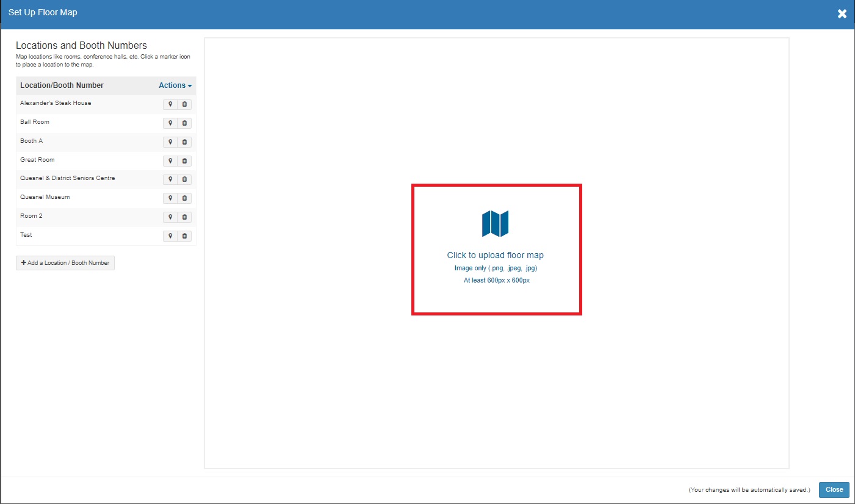855x504 pixels.
Task: Place the Test location marker
Action: (170, 236)
